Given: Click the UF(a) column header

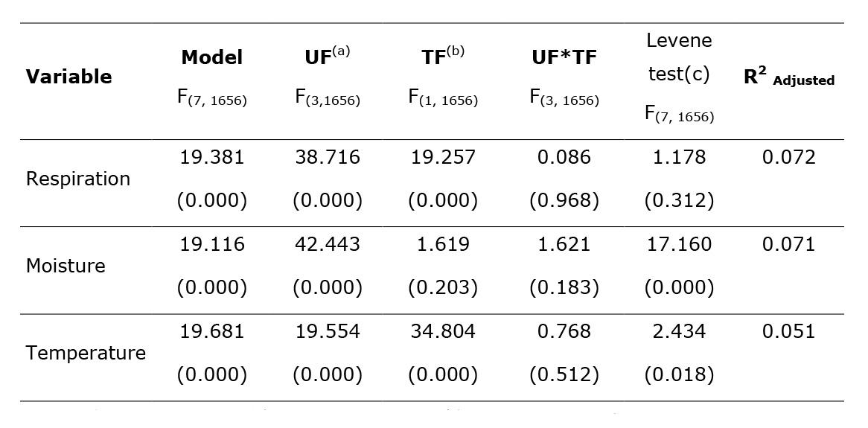Looking at the screenshot, I should [x=327, y=58].
